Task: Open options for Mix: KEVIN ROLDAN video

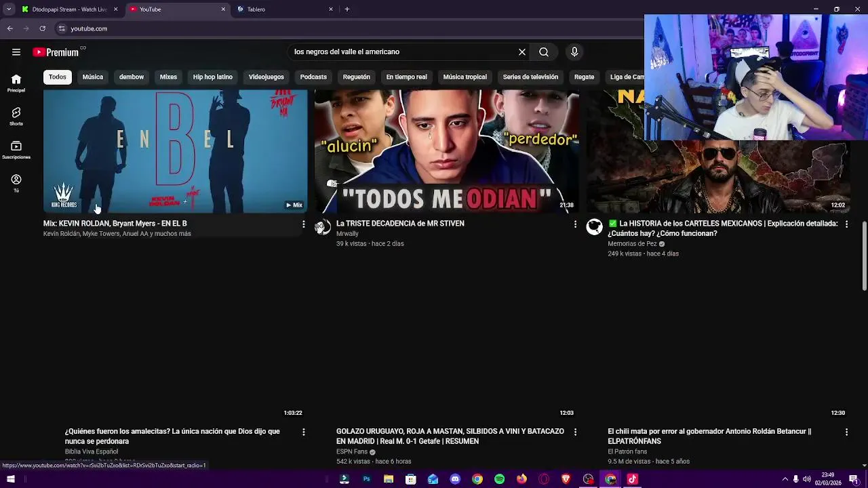Action: coord(303,224)
